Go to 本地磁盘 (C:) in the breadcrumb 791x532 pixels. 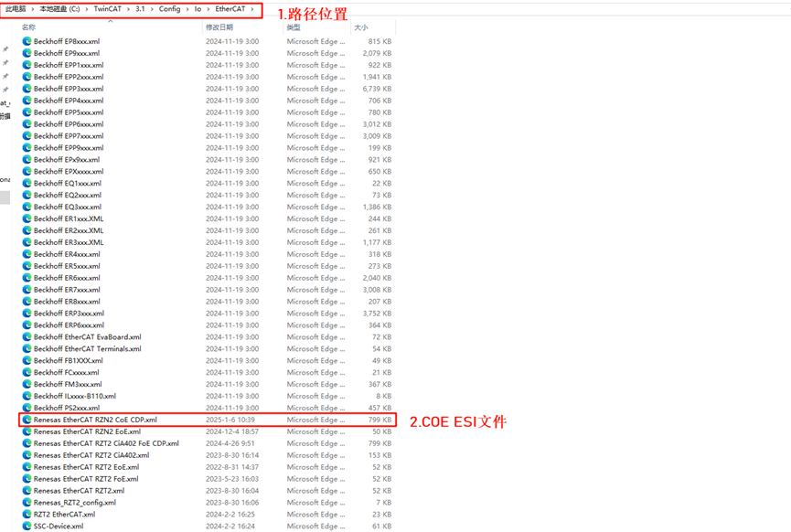(60, 9)
